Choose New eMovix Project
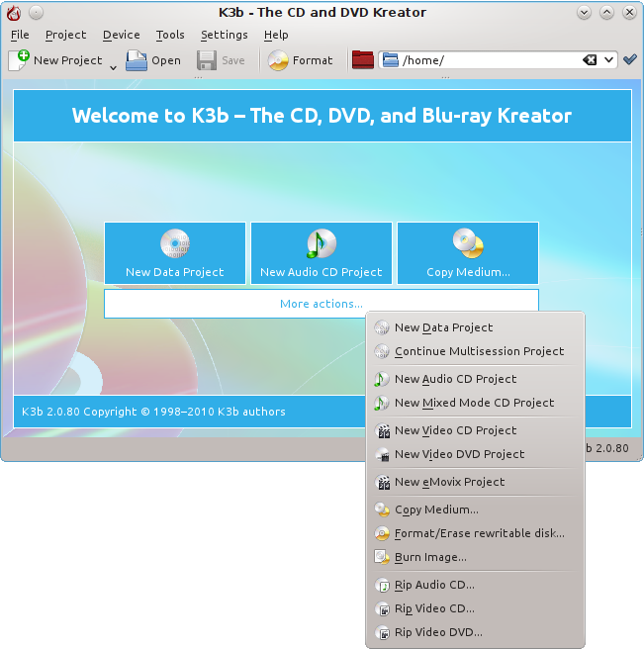 tap(475, 482)
